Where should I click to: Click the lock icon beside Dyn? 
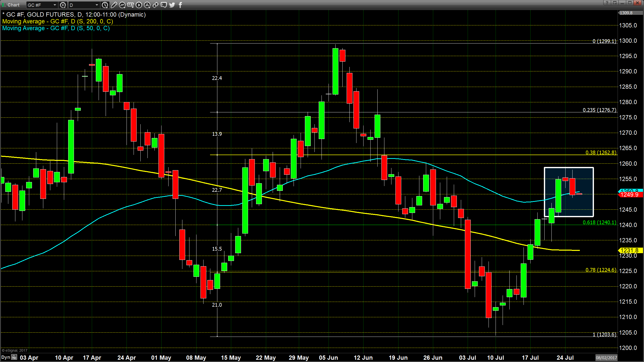pos(14,357)
